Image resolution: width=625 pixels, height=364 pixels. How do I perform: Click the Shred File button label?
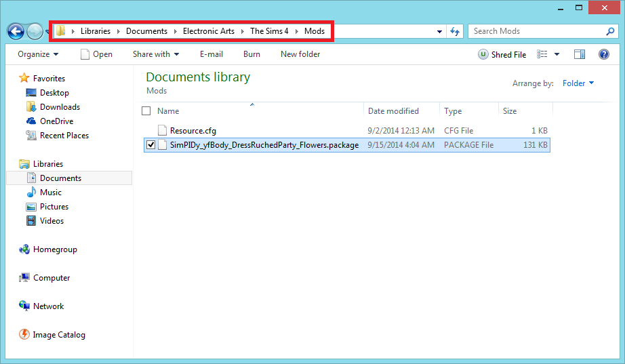click(508, 55)
